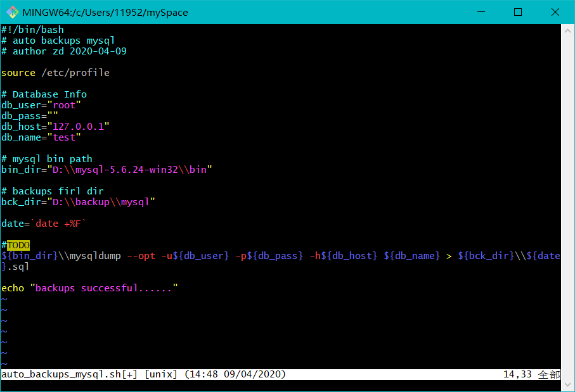575x392 pixels.
Task: Click the '-h${db_host}' argument
Action: click(344, 256)
